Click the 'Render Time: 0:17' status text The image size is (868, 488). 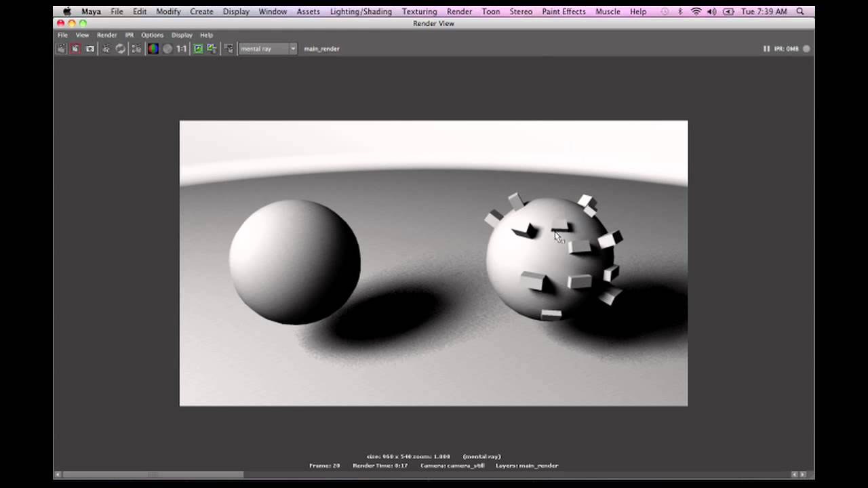(x=380, y=466)
